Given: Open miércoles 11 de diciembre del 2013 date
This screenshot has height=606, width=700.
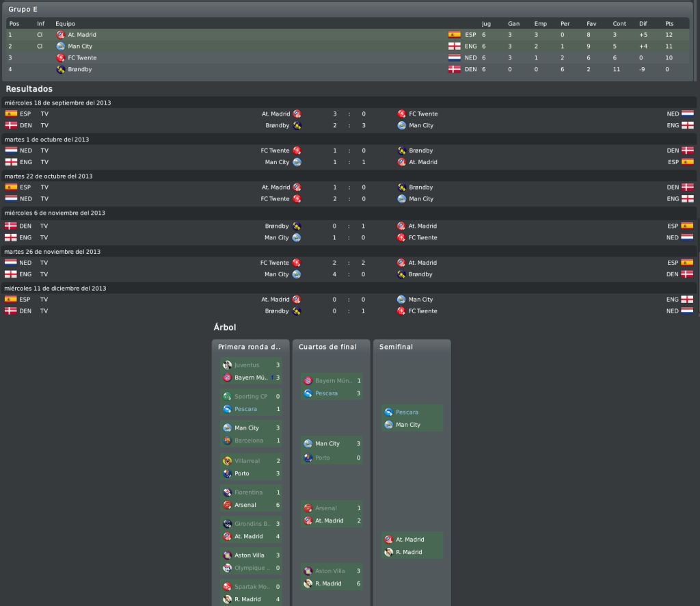Looking at the screenshot, I should (55, 289).
